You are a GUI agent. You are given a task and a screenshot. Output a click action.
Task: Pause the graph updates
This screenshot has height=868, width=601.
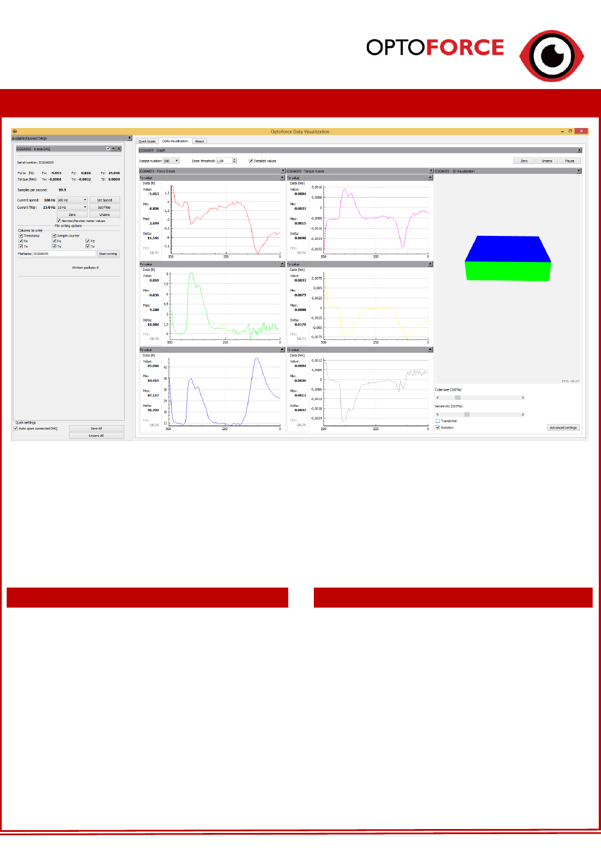coord(570,161)
